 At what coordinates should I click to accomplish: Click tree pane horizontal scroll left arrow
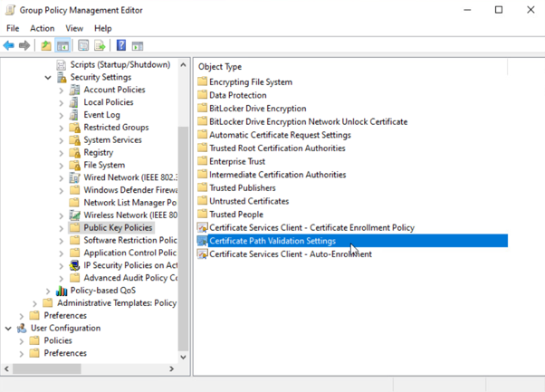[x=6, y=368]
